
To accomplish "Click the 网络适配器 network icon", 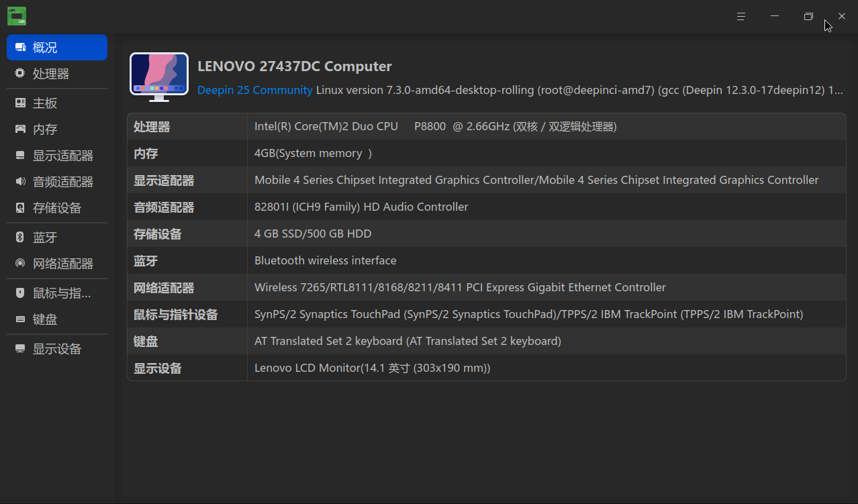I will click(x=20, y=264).
